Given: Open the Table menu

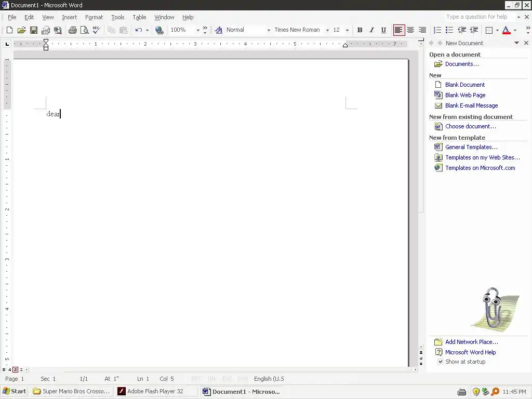Looking at the screenshot, I should tap(139, 17).
